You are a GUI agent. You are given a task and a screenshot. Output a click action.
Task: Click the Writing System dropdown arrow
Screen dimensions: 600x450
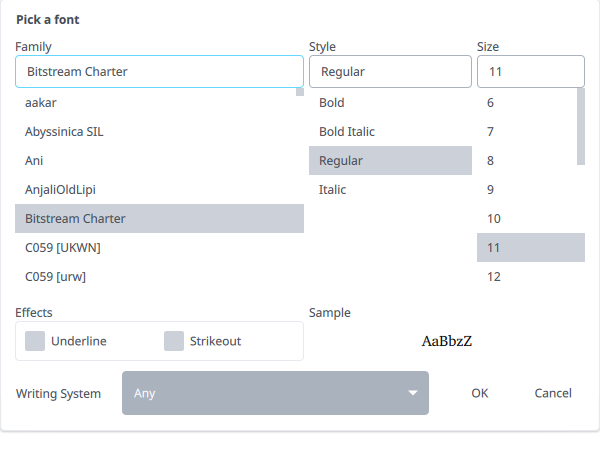413,393
